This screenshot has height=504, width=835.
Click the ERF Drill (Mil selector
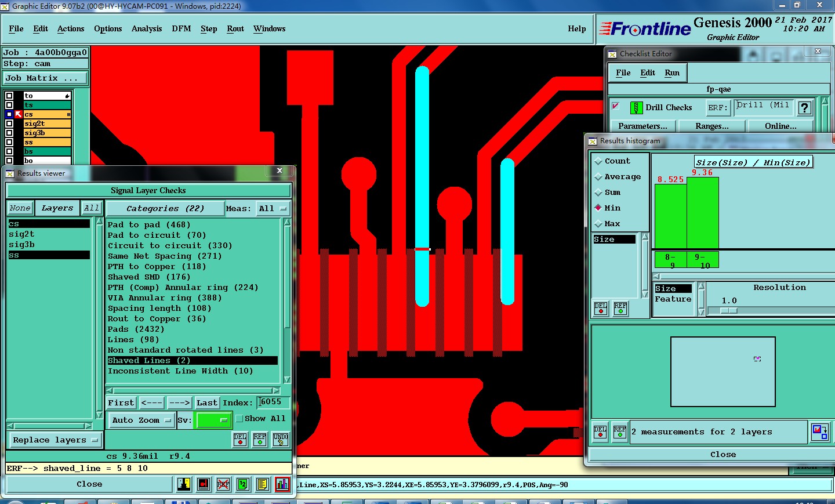click(x=763, y=107)
